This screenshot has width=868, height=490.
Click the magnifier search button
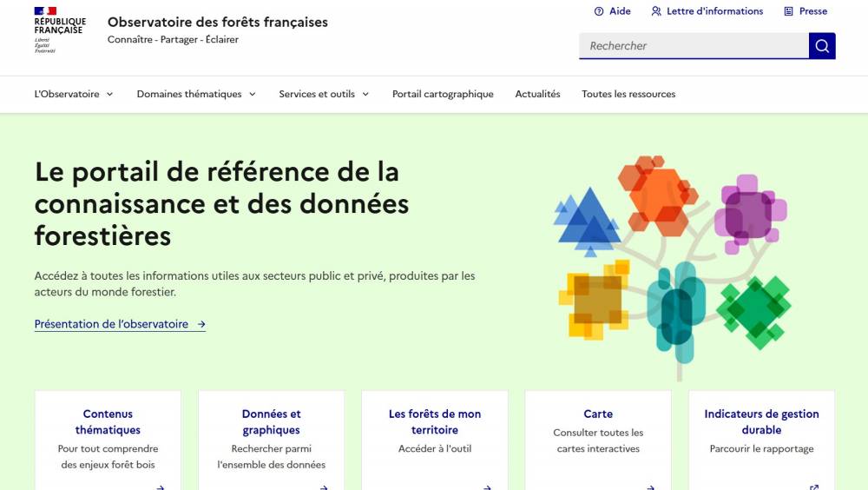pyautogui.click(x=822, y=46)
